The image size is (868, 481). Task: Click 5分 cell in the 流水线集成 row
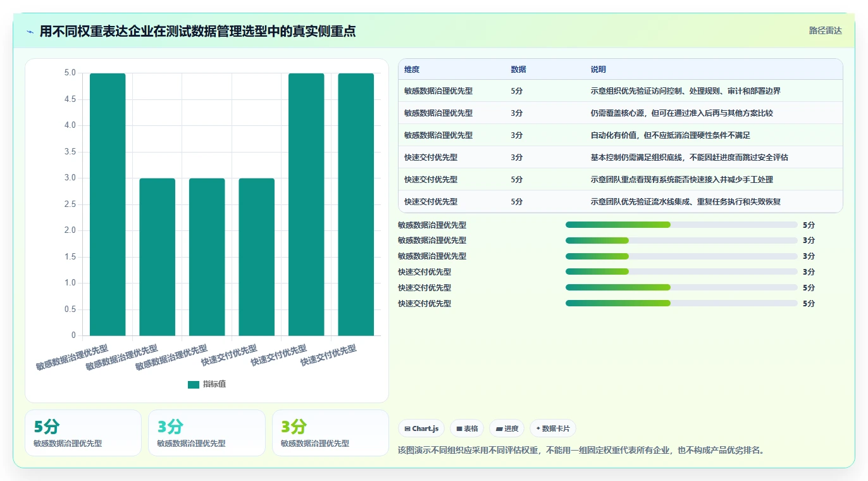point(517,202)
